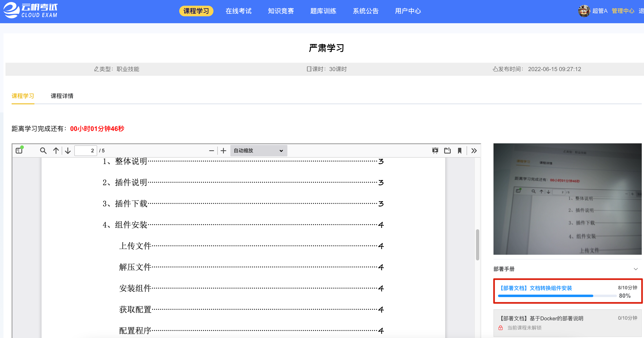Screen dimensions: 644x338
Task: Open the 管理中心 link
Action: pyautogui.click(x=623, y=11)
